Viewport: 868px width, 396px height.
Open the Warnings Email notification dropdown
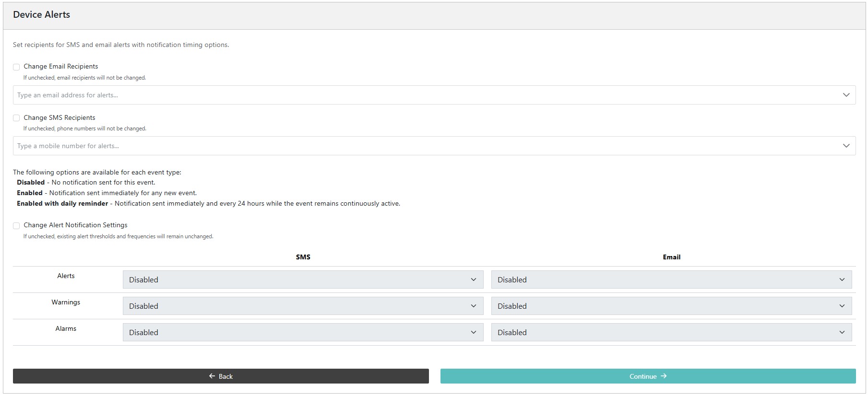pyautogui.click(x=671, y=306)
